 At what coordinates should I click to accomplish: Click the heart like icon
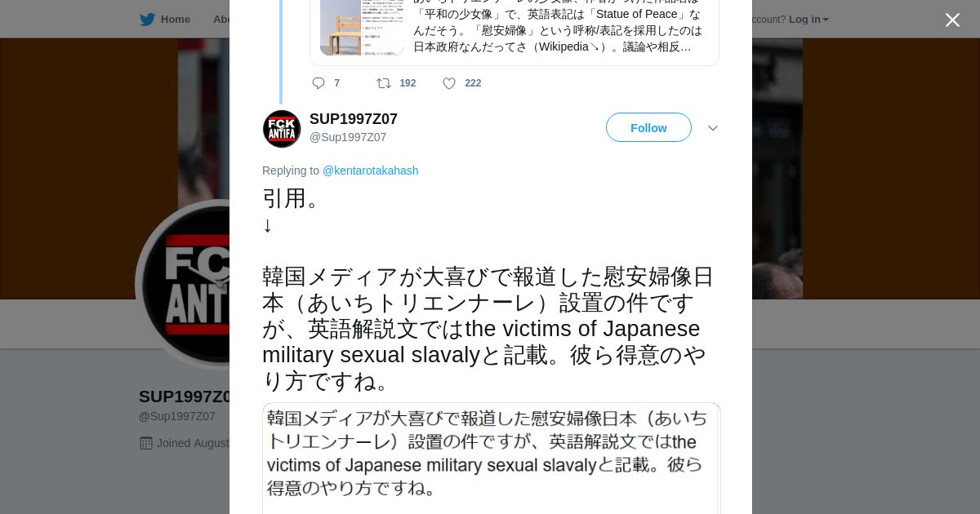(x=449, y=83)
